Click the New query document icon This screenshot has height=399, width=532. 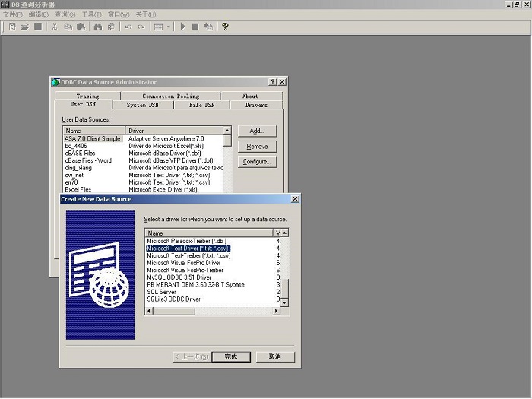[x=12, y=27]
